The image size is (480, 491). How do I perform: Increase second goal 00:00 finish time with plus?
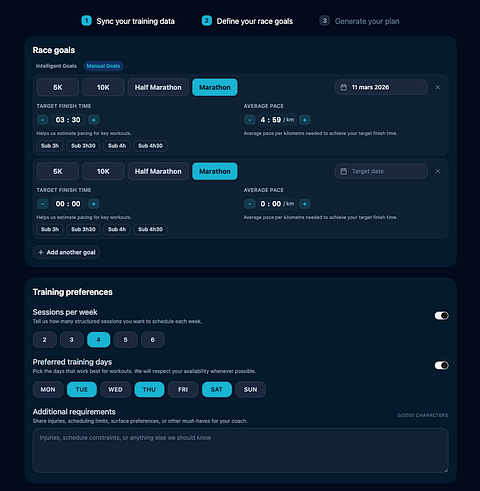[94, 204]
